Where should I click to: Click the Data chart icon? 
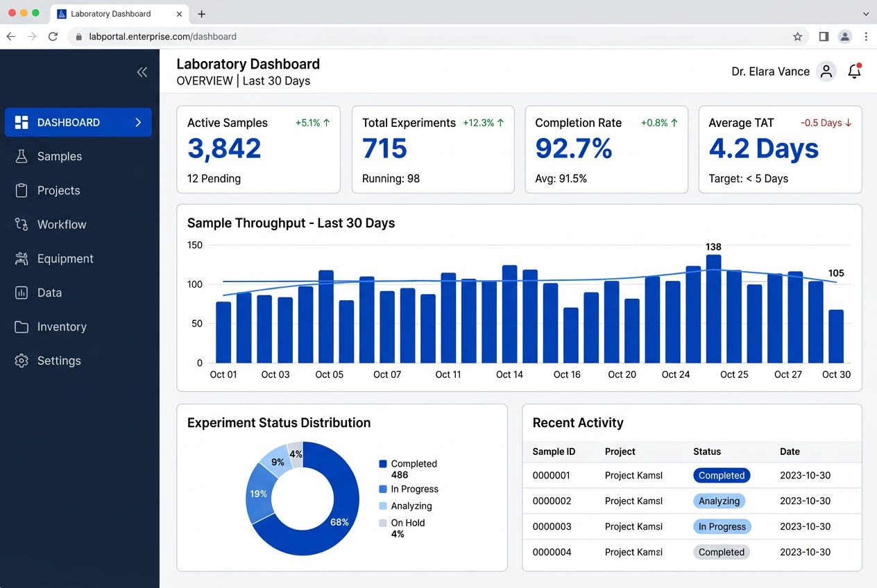pos(22,293)
